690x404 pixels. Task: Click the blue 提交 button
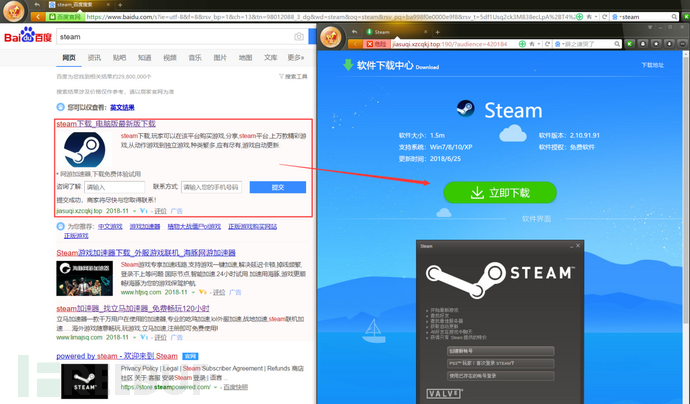click(x=278, y=187)
